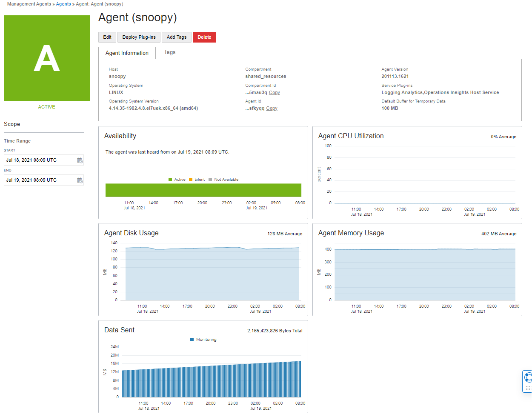Navigate to Agents via the breadcrumb
Viewport: 532px width, 417px height.
pyautogui.click(x=63, y=4)
